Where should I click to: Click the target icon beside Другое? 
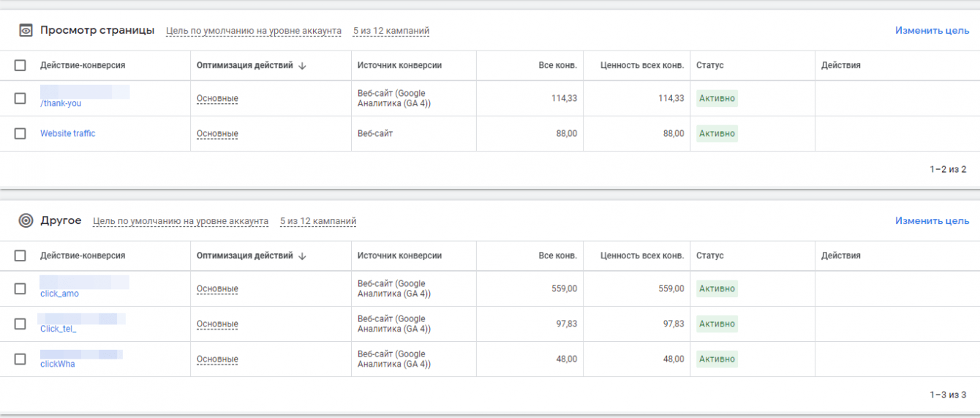(x=26, y=220)
